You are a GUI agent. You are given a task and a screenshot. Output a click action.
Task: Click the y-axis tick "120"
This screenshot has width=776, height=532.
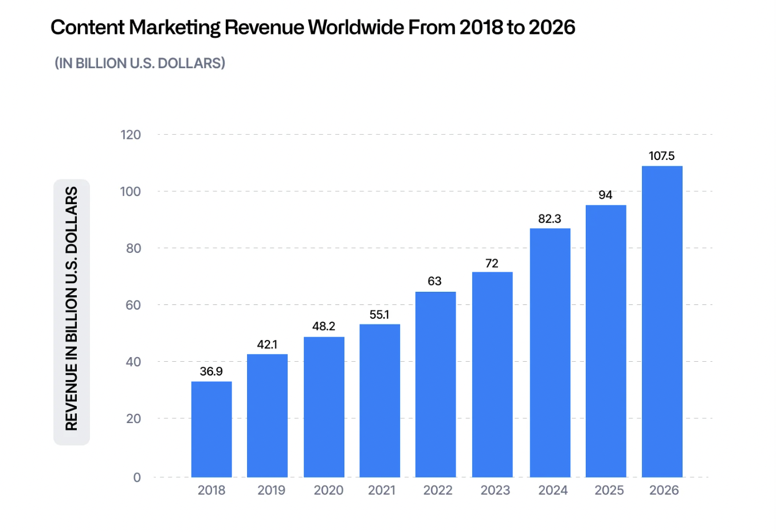coord(131,135)
